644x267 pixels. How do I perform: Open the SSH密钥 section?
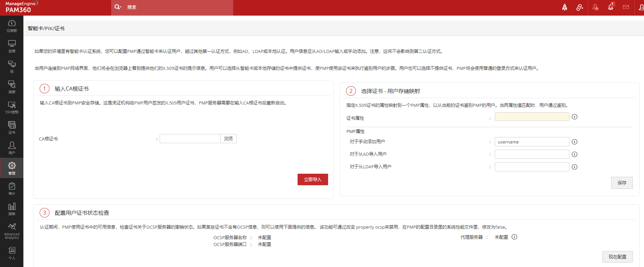(x=12, y=107)
